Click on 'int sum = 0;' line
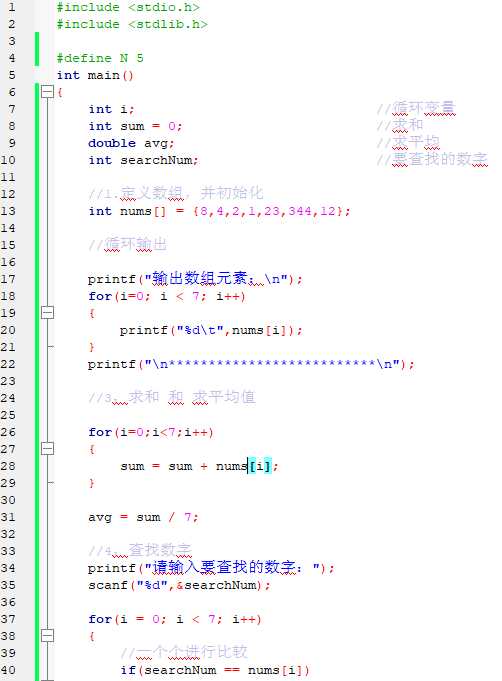Screen dimensions: 502x681 [x=135, y=126]
